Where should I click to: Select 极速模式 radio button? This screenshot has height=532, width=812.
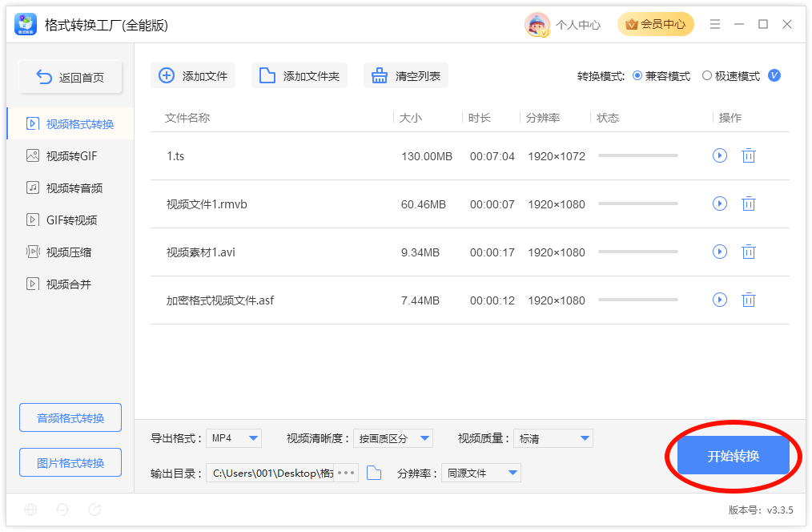(x=707, y=76)
